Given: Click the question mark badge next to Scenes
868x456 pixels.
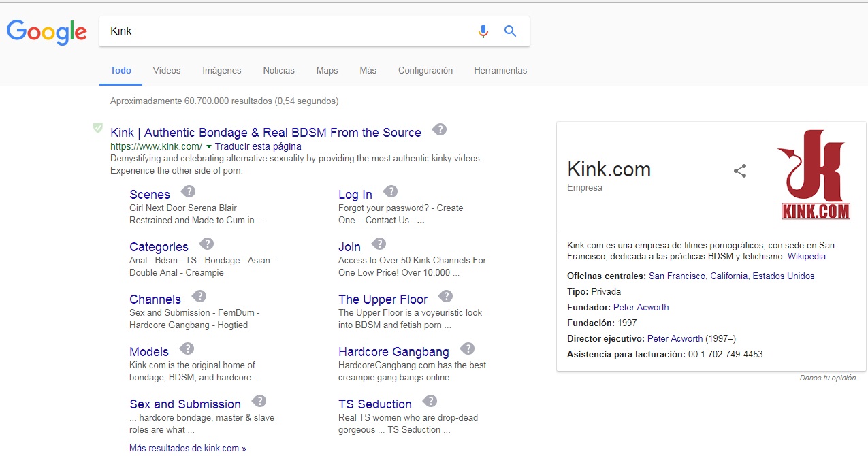Looking at the screenshot, I should pos(189,191).
